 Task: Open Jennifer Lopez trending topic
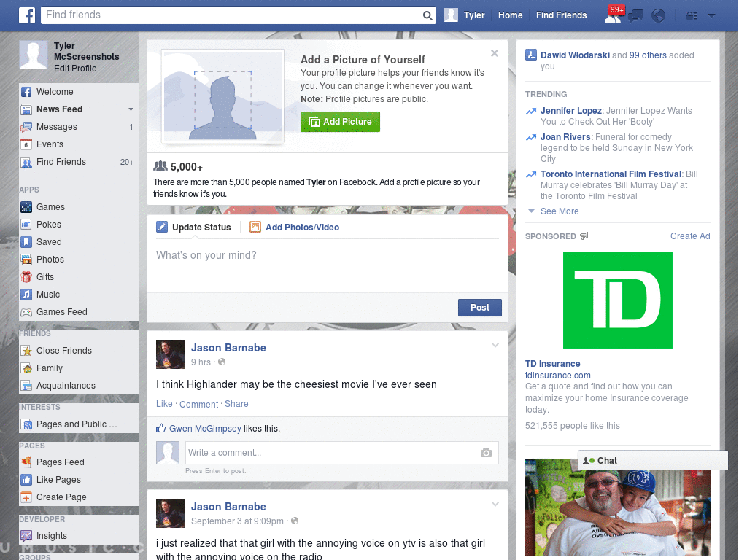[x=570, y=111]
